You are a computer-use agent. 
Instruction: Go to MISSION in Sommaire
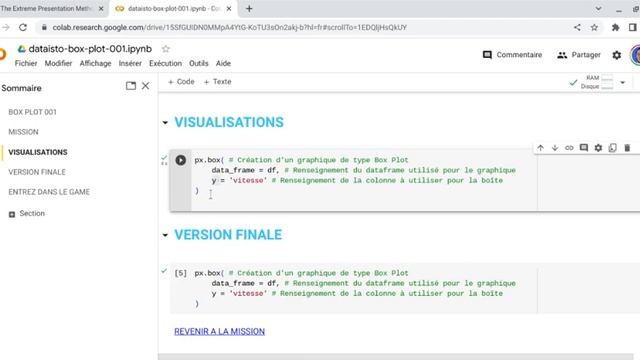coord(23,132)
